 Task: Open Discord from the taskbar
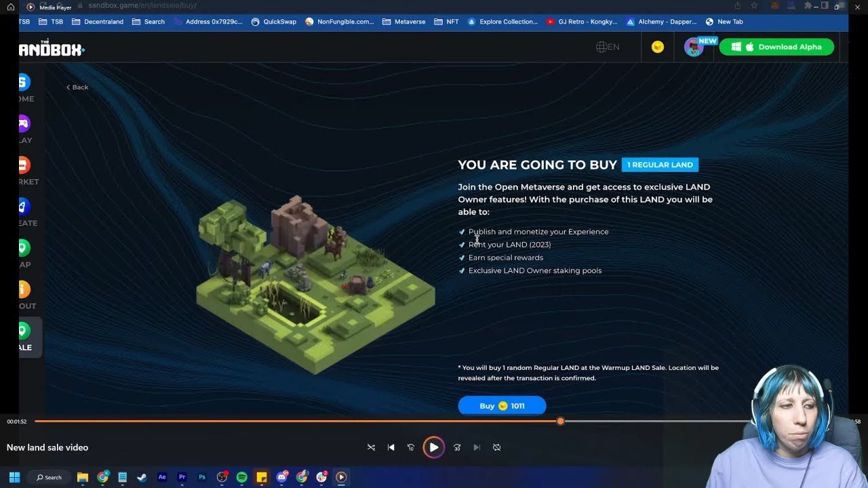coord(282,477)
